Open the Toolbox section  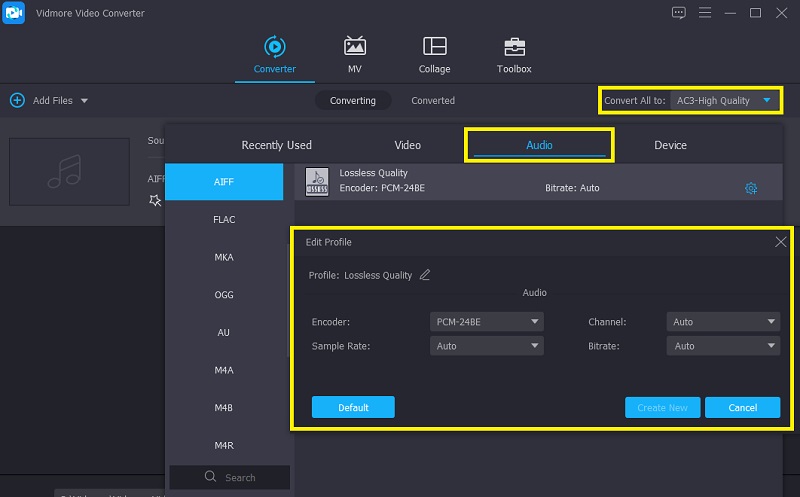tap(514, 47)
